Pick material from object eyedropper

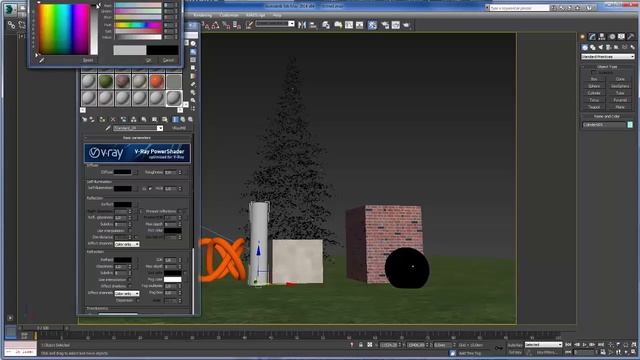108,128
